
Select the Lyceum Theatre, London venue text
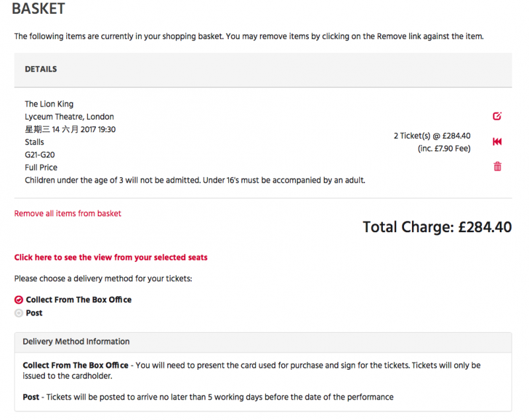[x=69, y=116]
